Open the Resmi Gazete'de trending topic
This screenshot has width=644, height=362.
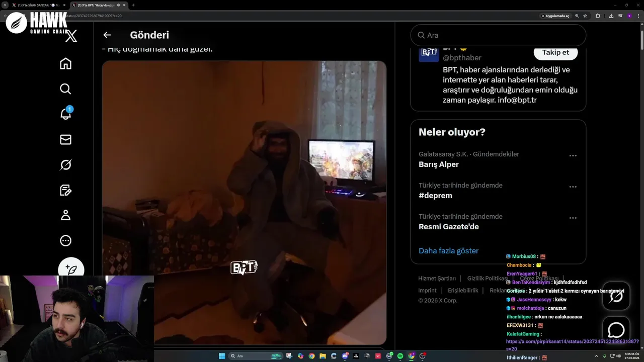click(449, 227)
